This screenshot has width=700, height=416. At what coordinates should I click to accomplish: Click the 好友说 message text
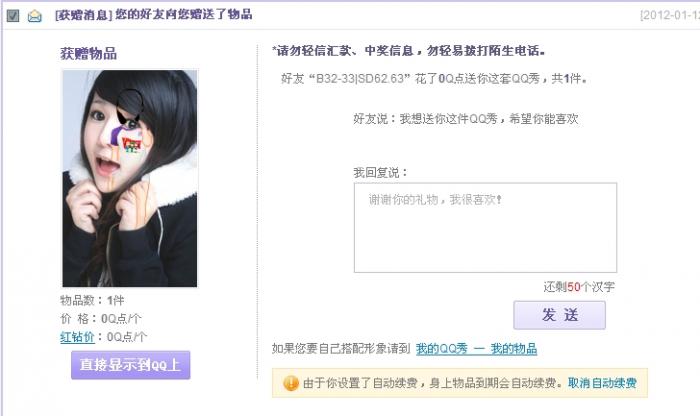(466, 119)
